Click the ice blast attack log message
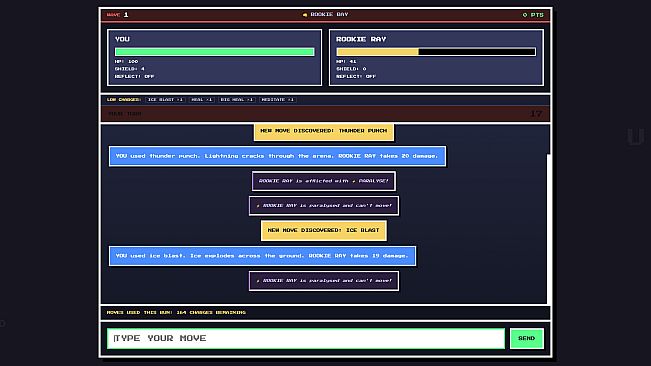651x366 pixels. coord(262,256)
